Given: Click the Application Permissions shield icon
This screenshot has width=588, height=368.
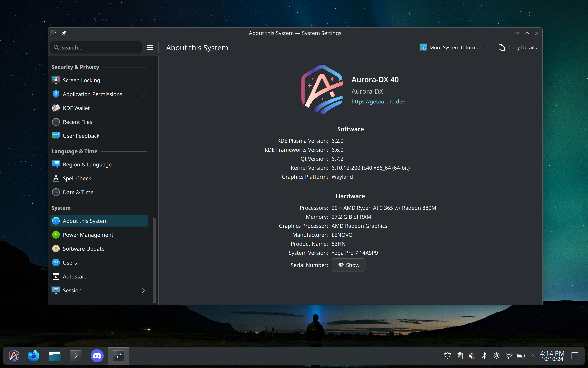Looking at the screenshot, I should [56, 94].
